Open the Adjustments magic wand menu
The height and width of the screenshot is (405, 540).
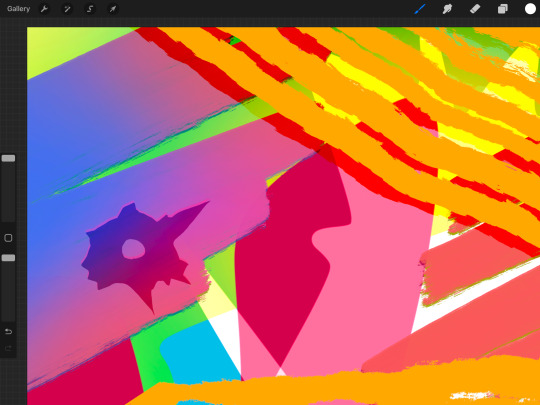(67, 9)
